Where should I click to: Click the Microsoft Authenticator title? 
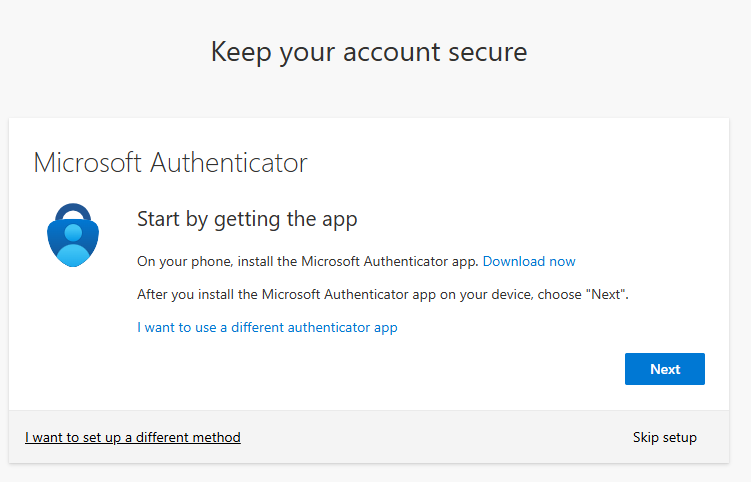[x=171, y=163]
